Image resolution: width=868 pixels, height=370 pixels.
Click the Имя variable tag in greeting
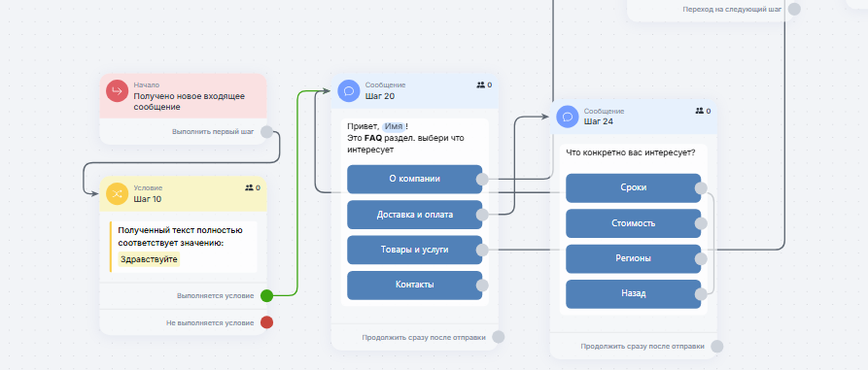(x=394, y=126)
